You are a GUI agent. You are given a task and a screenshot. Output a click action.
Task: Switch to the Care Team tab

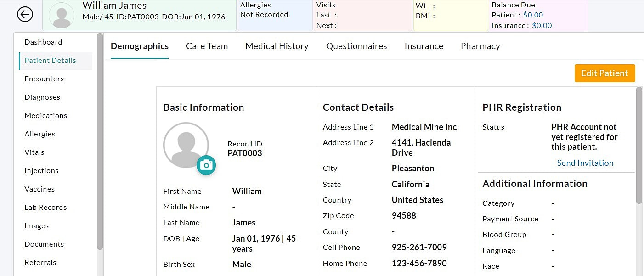coord(207,46)
